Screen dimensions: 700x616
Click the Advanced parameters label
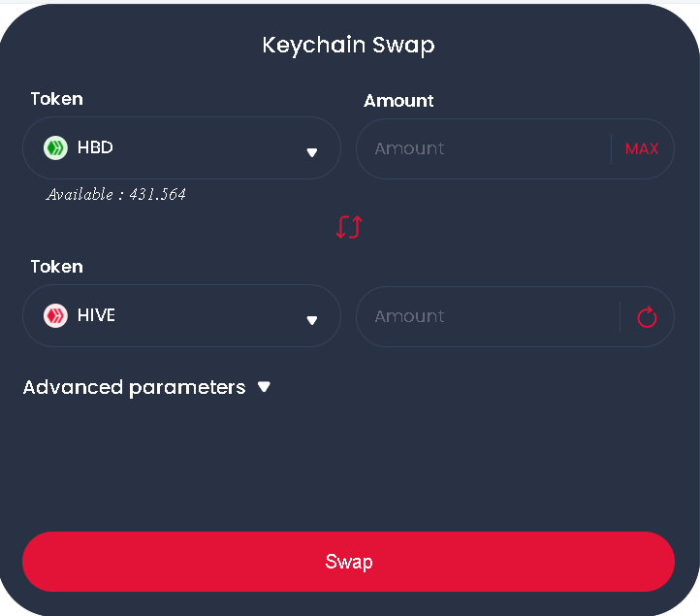point(135,388)
